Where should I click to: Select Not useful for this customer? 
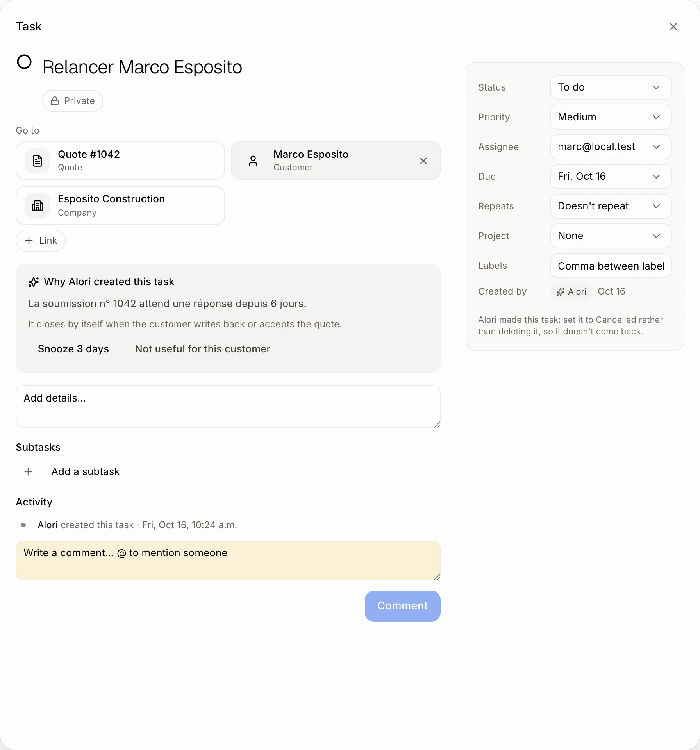coord(203,349)
